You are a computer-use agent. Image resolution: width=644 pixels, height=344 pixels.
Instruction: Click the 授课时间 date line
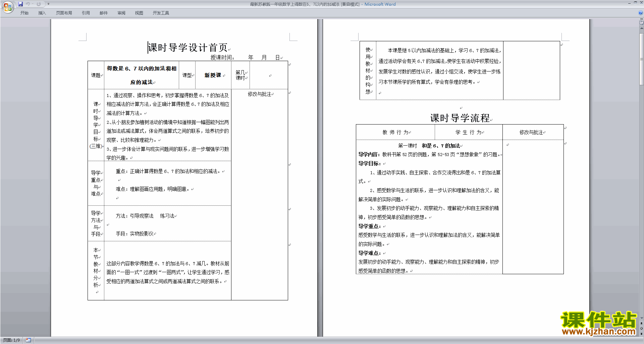(246, 57)
